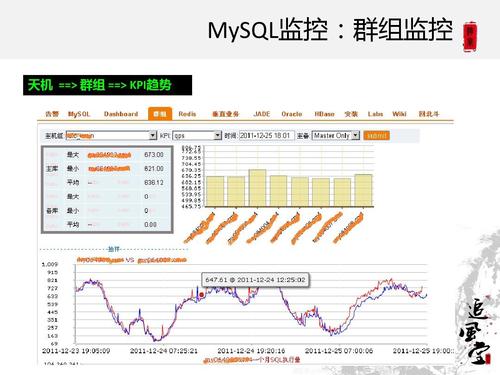Click the red data point marker on the line chart
Screen dimensions: 500x375
click(201, 295)
